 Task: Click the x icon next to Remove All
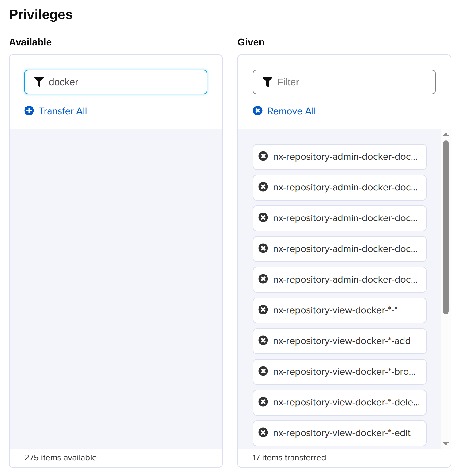[258, 111]
